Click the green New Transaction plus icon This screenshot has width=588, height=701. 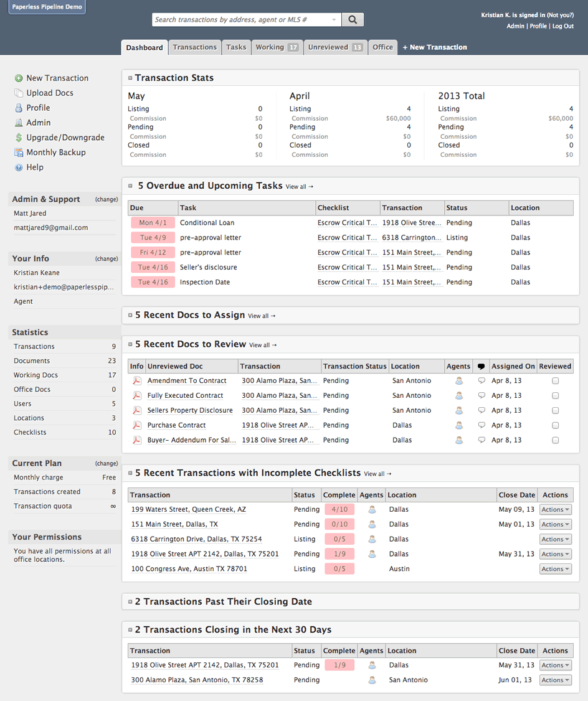tap(19, 78)
